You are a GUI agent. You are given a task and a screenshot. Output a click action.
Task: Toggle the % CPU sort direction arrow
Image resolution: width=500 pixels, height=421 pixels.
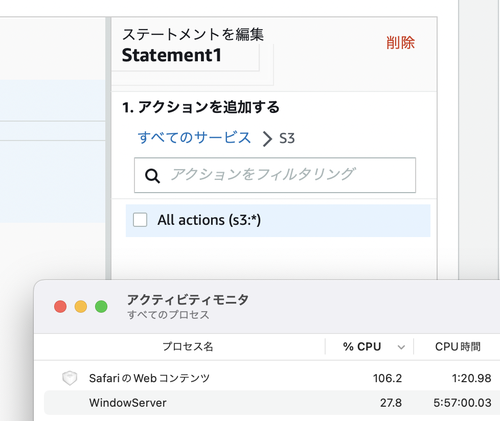click(401, 347)
